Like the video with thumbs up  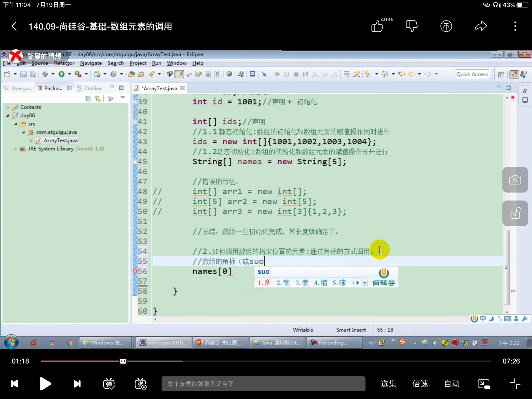click(377, 26)
